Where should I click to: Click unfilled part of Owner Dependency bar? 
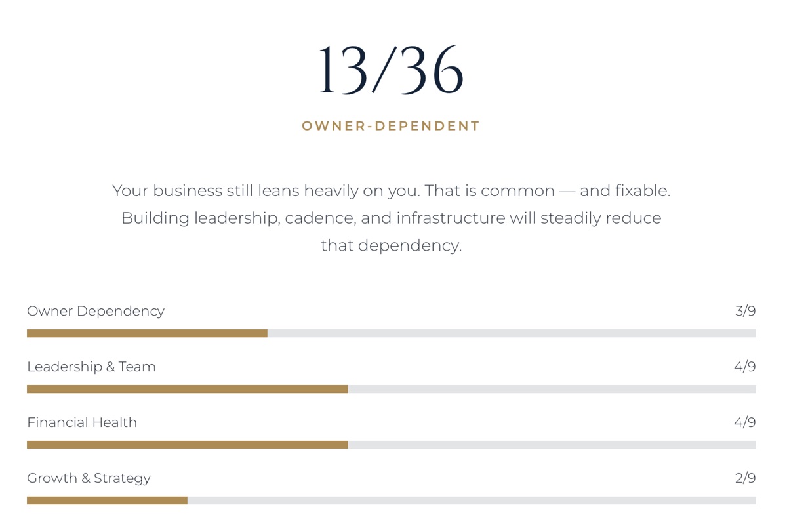point(512,333)
